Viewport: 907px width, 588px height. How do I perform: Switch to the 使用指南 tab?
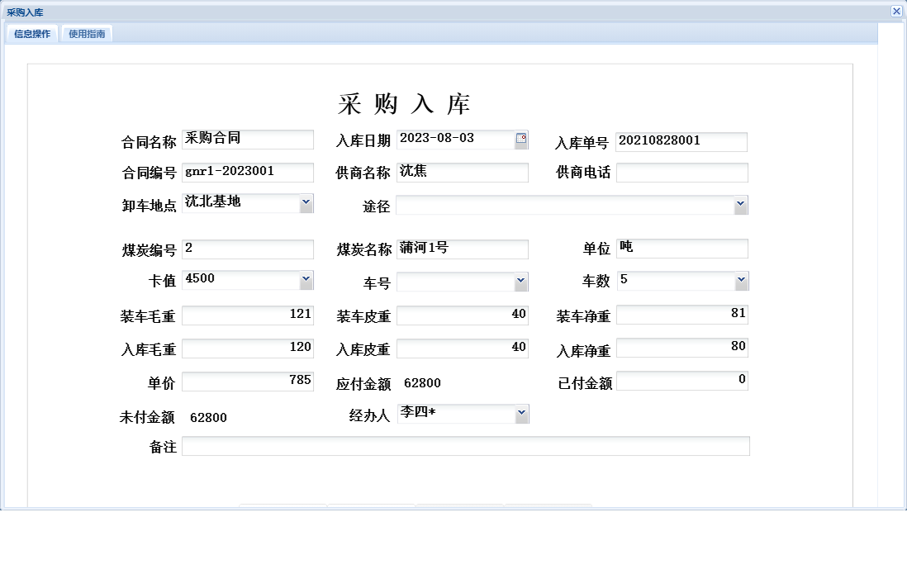[x=87, y=34]
